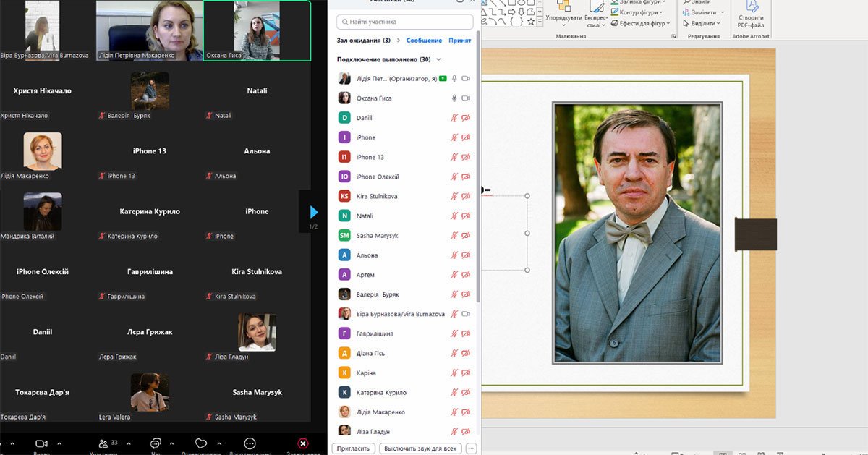Screen dimensions: 868x455
Task: Click the KS avatar of Kira Stulnikova
Action: 345,196
